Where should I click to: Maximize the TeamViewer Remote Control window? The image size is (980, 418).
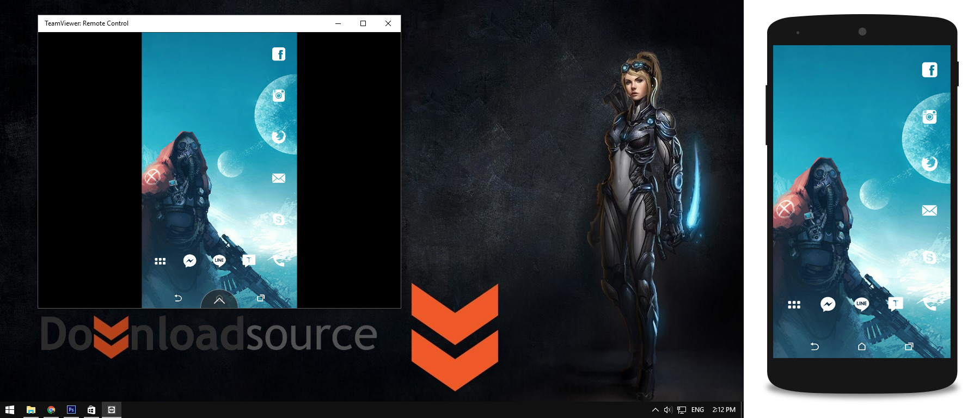(363, 23)
